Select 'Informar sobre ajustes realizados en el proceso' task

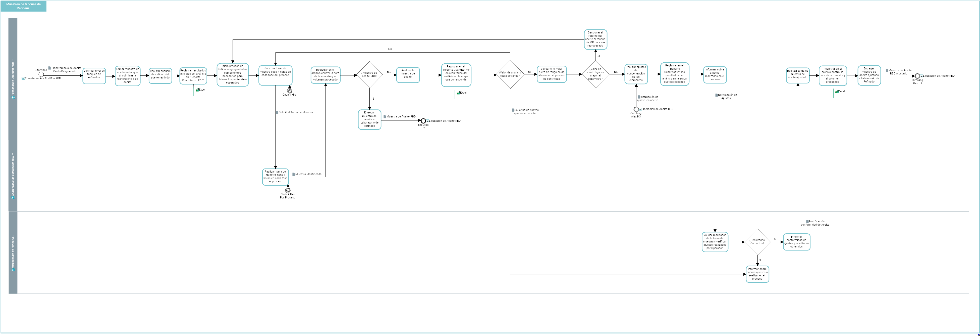tap(715, 75)
